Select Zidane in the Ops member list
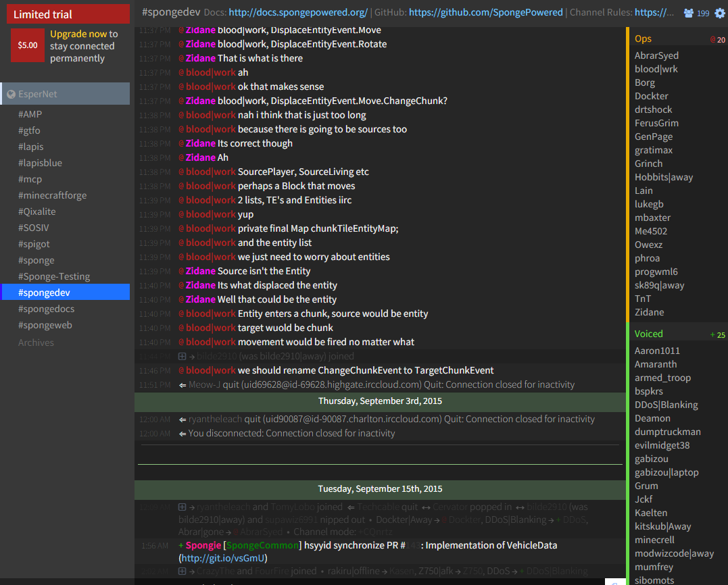This screenshot has width=728, height=585. tap(649, 312)
